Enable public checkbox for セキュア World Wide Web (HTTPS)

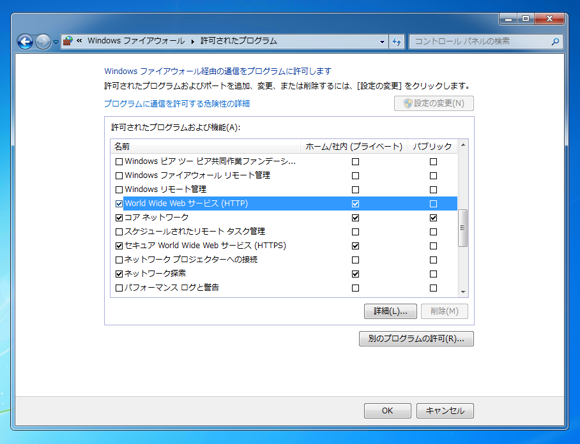[433, 246]
